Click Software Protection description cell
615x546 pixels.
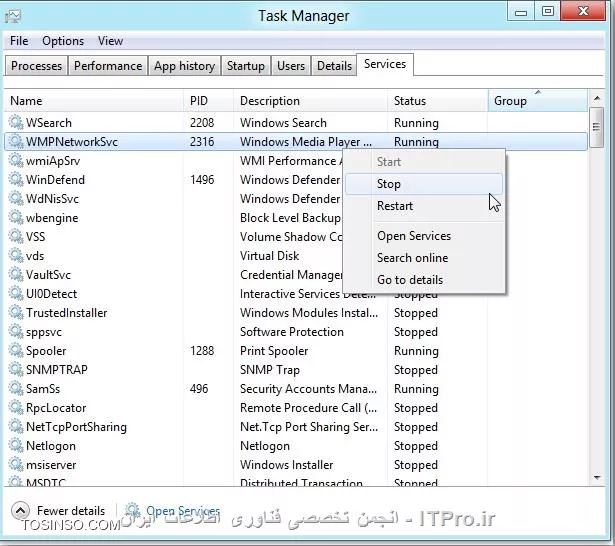(291, 332)
